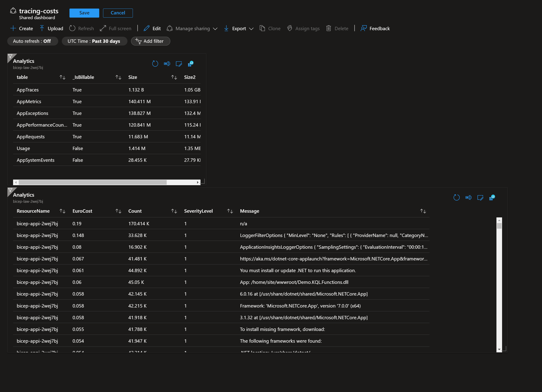Click the Save button

coord(84,13)
